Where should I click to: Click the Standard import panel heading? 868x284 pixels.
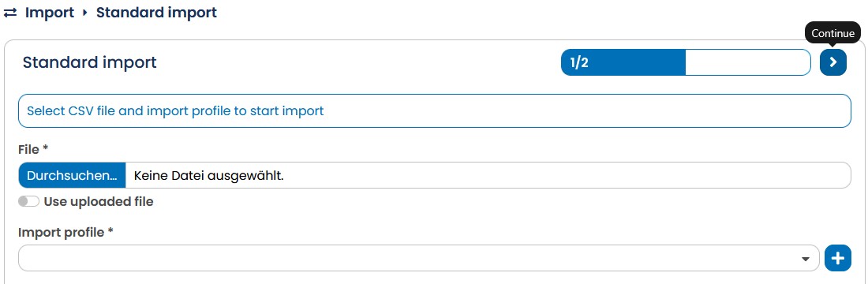[x=90, y=62]
